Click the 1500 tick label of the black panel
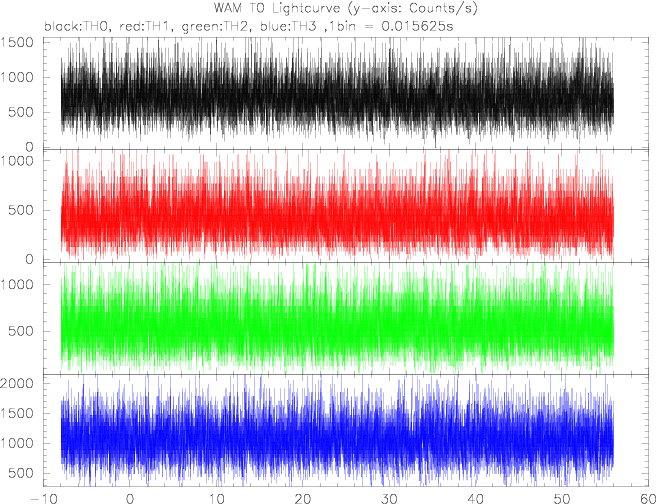Image resolution: width=657 pixels, height=504 pixels. (17, 43)
